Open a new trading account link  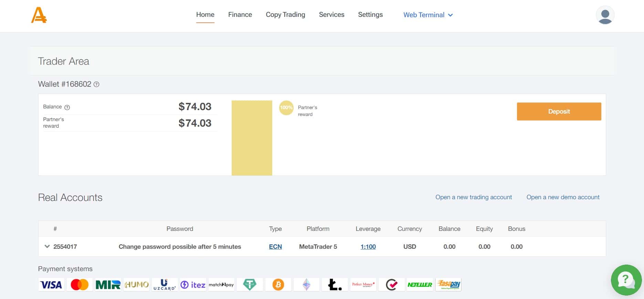point(474,197)
